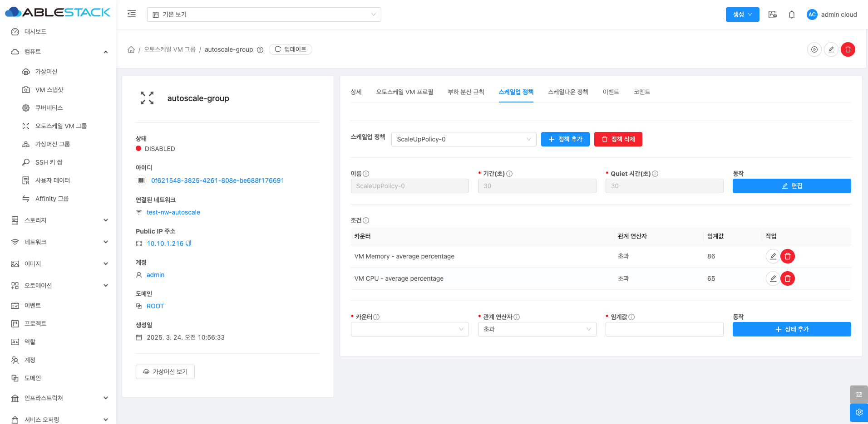
Task: Click the 정책 추가 button
Action: [x=565, y=139]
